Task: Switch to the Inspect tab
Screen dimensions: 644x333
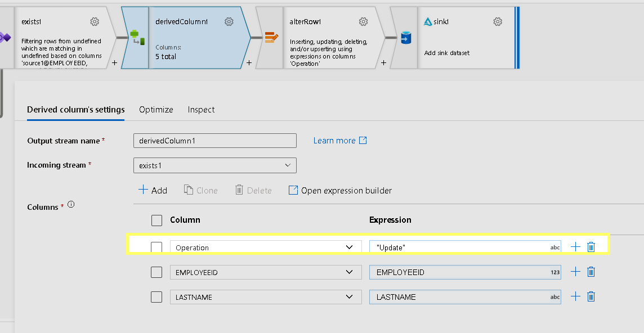Action: click(x=201, y=110)
